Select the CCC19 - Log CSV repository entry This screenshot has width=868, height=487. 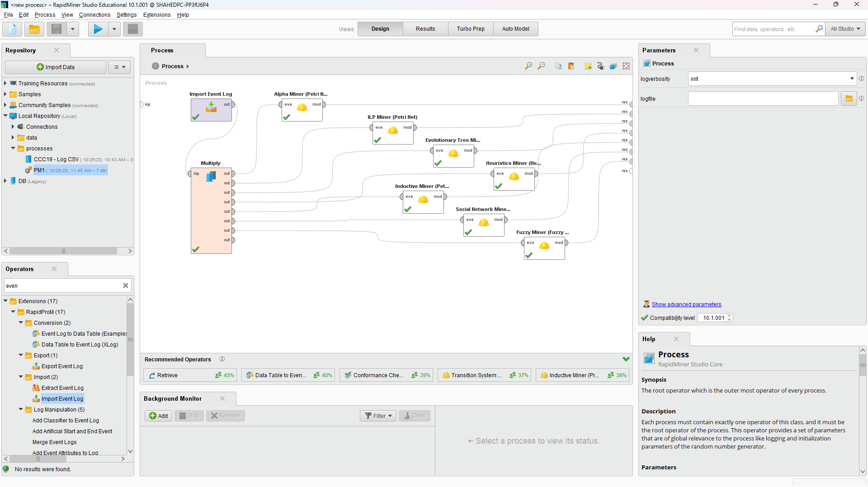pyautogui.click(x=79, y=159)
